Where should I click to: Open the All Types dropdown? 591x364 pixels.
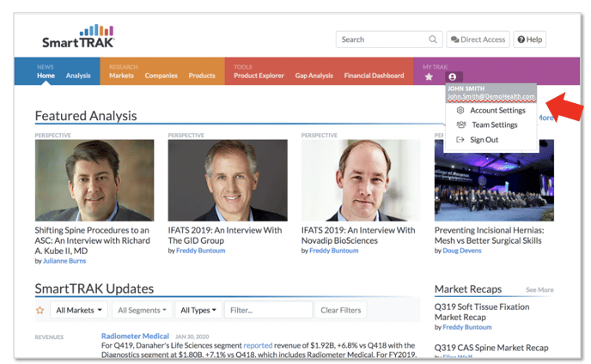198,310
